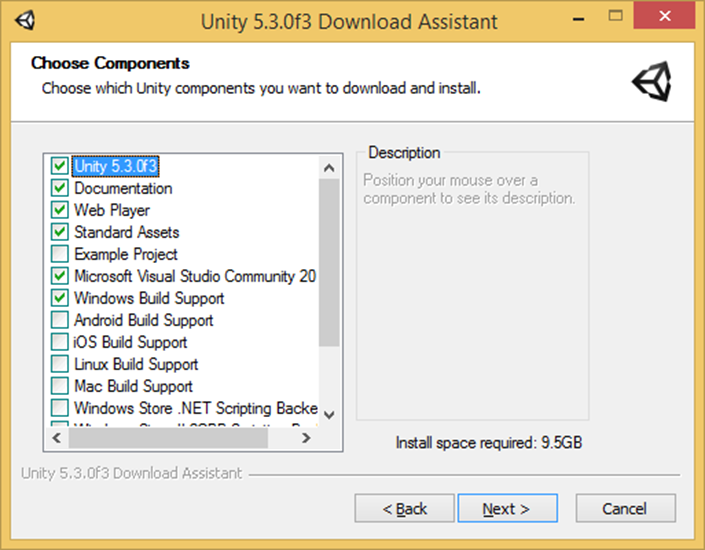Select Windows Build Support label

tap(149, 298)
